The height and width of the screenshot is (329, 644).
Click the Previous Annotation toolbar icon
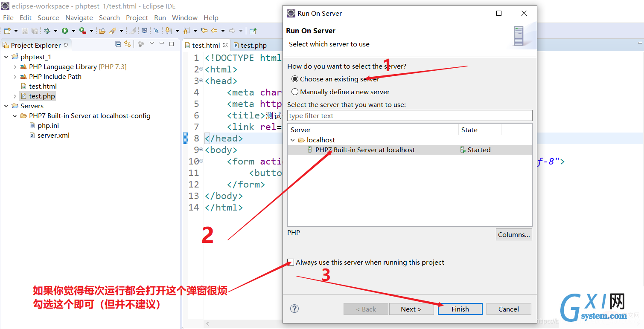[186, 31]
